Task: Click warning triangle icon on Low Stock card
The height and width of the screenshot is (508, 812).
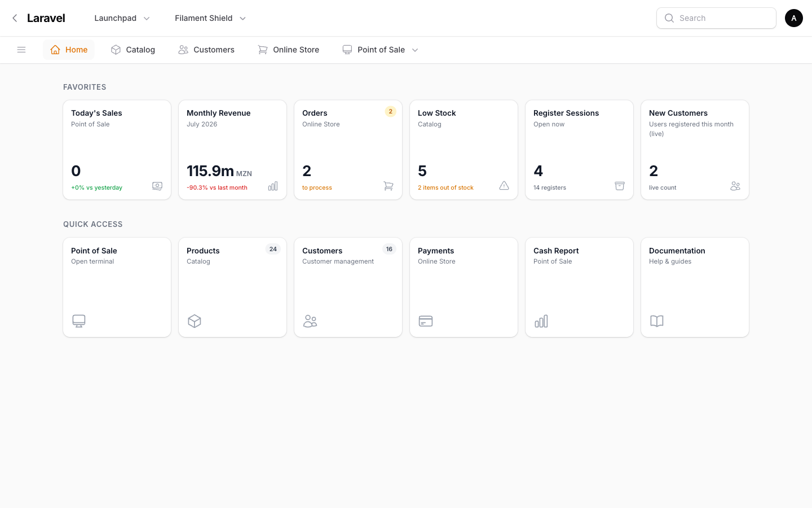Action: coord(504,186)
